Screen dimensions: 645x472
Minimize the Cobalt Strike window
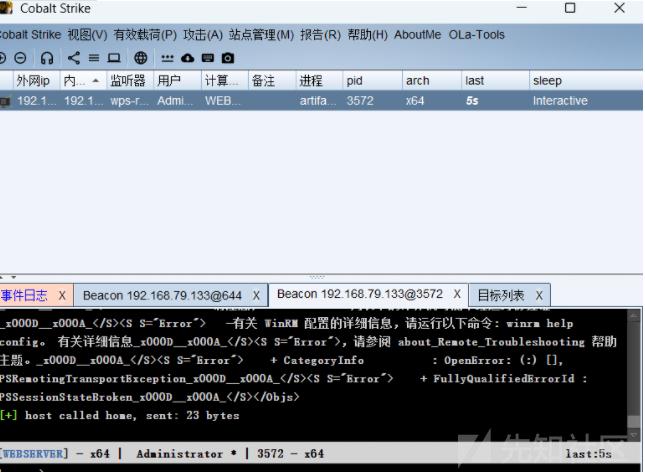522,8
